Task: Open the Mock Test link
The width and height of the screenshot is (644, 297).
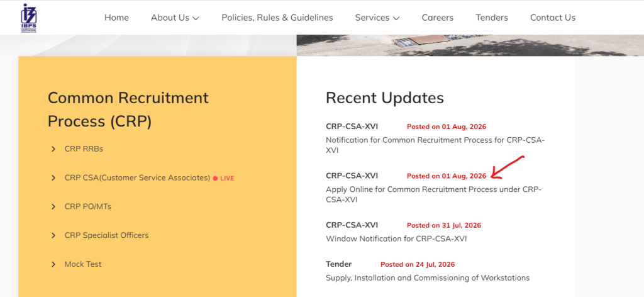Action: click(83, 264)
